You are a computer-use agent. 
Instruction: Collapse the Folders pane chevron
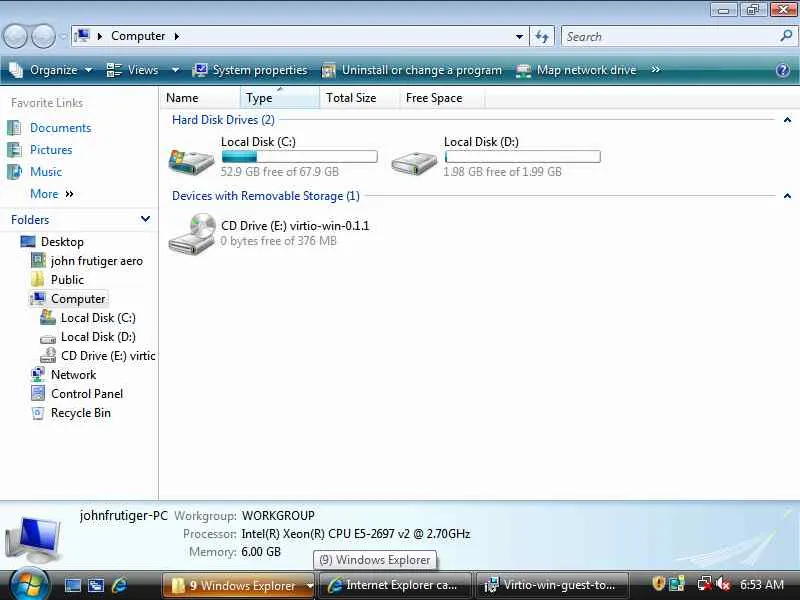pyautogui.click(x=145, y=219)
